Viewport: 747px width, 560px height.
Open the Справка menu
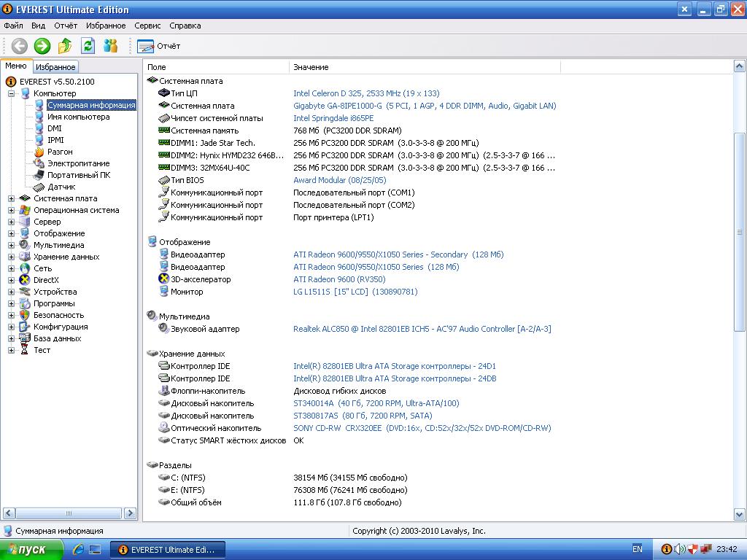185,26
